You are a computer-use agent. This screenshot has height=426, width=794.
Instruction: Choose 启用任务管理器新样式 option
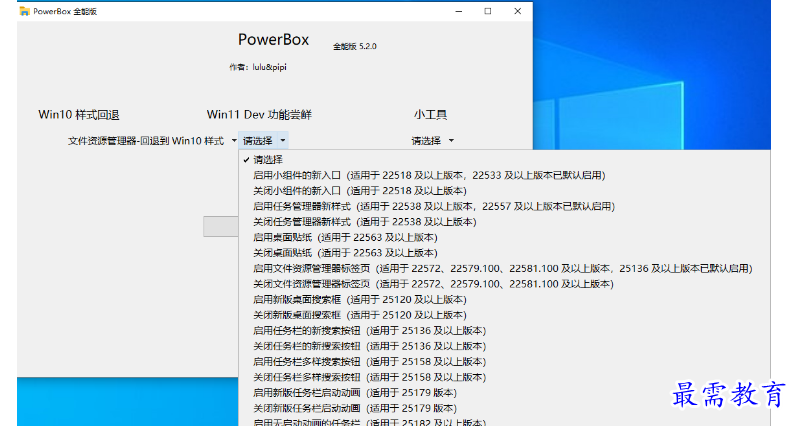coord(504,206)
